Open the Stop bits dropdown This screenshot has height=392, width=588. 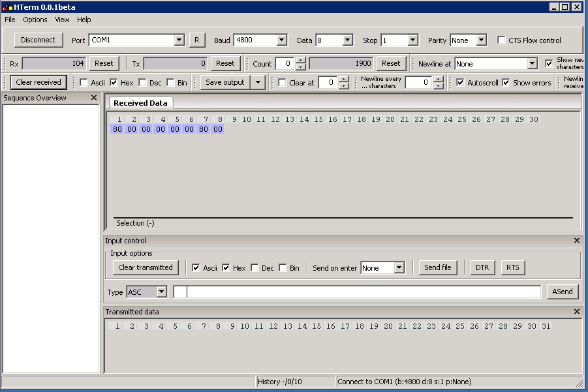coord(412,40)
